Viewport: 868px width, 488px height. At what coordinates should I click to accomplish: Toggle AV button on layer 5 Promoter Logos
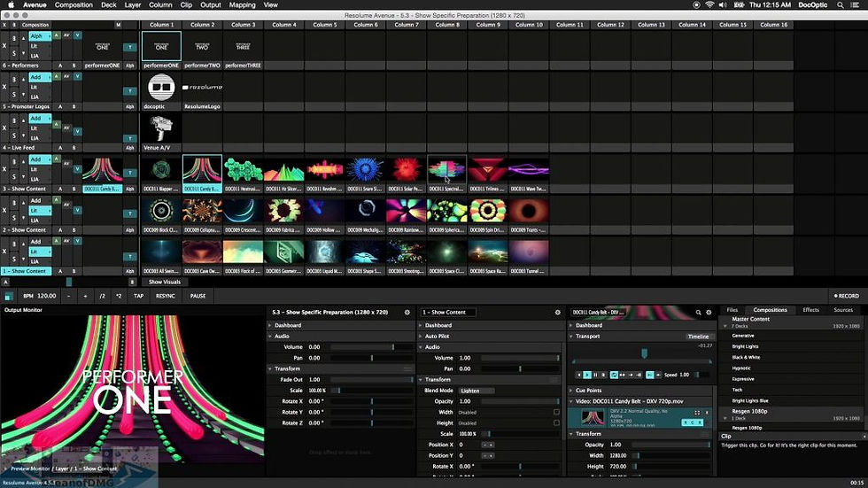point(66,76)
